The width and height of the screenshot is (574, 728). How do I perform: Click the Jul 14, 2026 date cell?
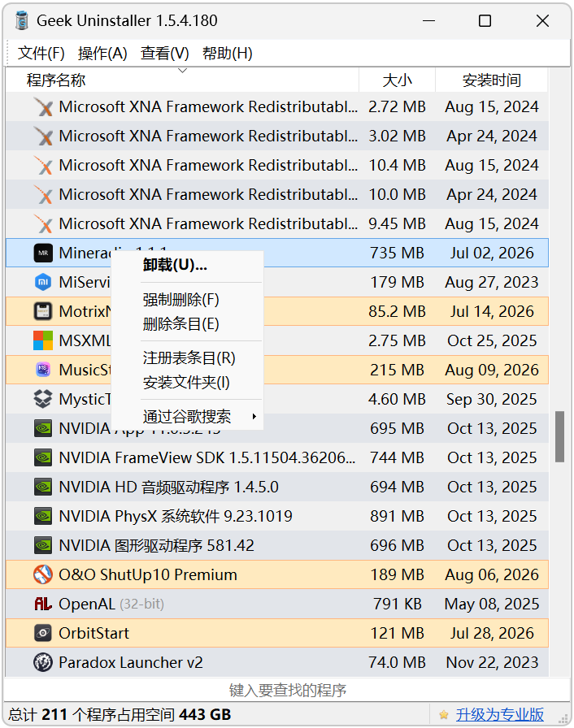[x=492, y=311]
